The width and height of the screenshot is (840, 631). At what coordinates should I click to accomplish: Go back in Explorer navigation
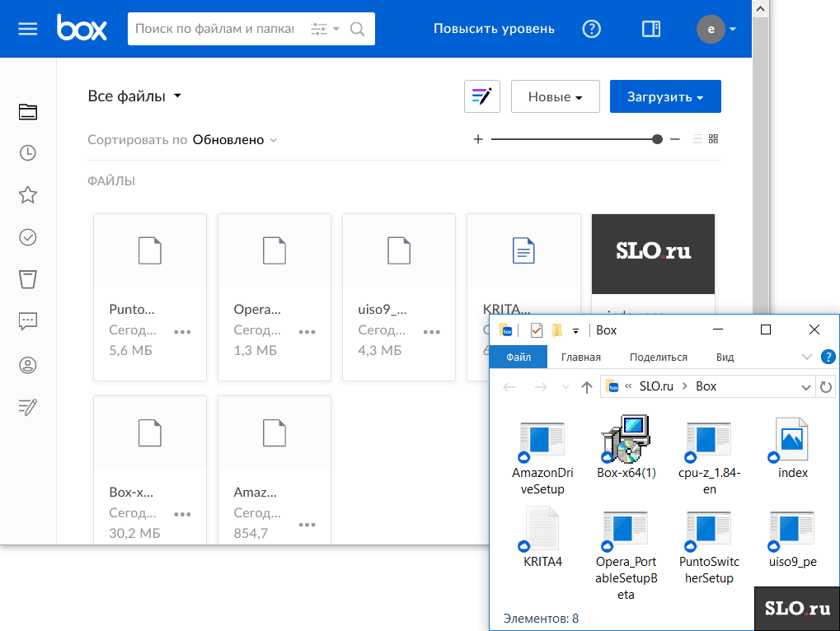tap(509, 387)
